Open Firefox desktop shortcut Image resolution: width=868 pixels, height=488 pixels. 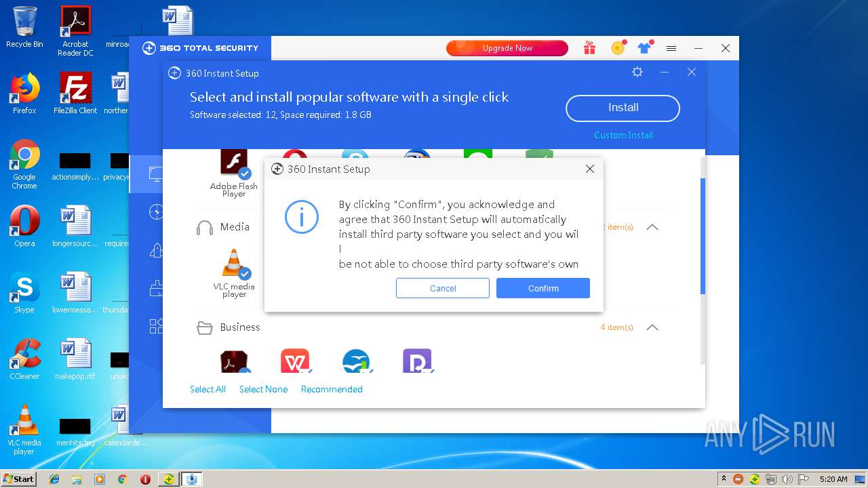[24, 94]
